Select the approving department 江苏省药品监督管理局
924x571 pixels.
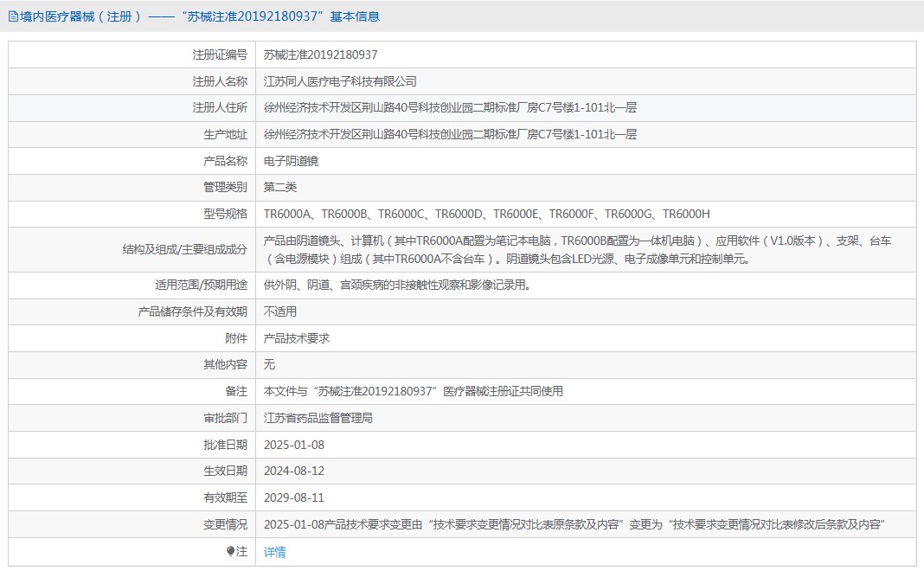[318, 418]
